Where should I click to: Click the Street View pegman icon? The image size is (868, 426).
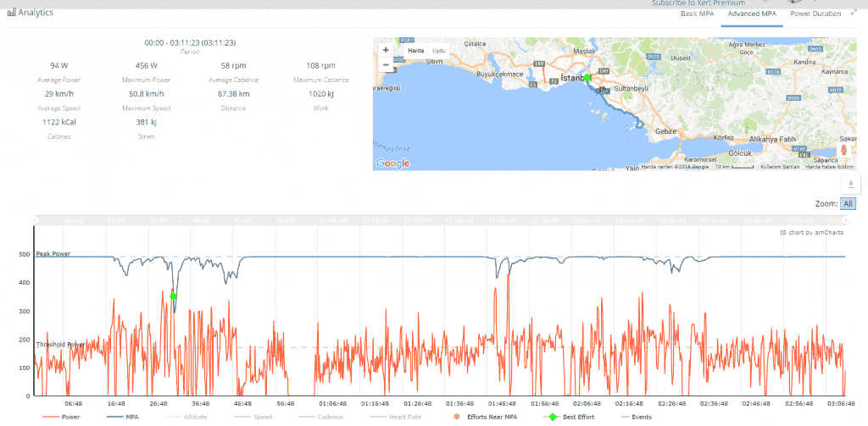point(843,151)
